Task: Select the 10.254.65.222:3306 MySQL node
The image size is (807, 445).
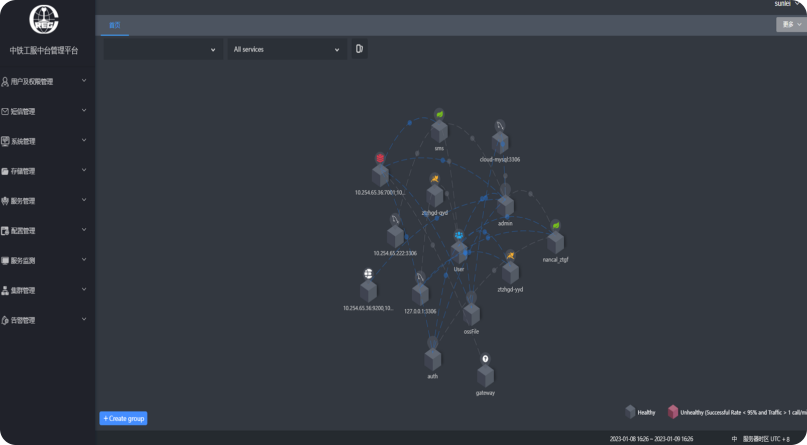Action: click(395, 237)
